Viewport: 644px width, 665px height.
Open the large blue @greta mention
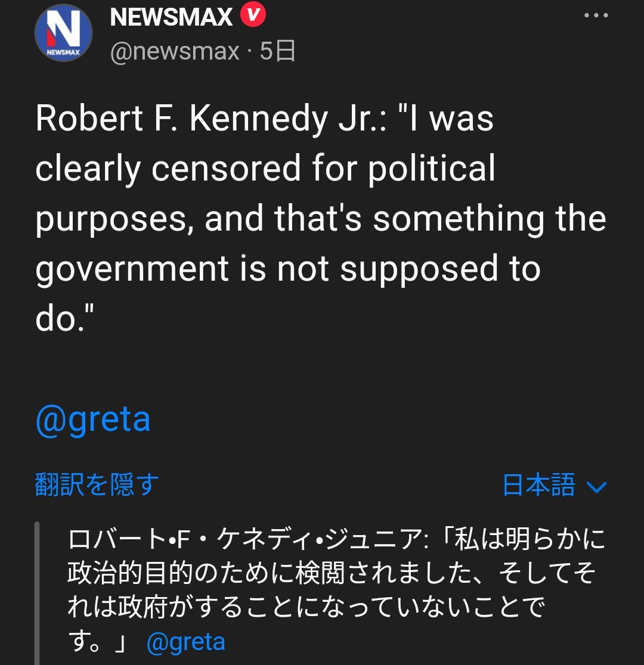point(93,419)
